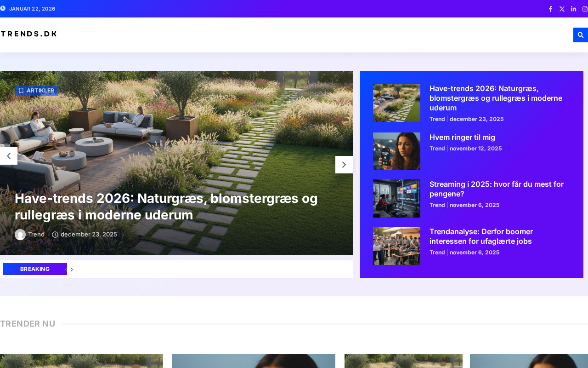Image resolution: width=588 pixels, height=368 pixels.
Task: Click the woman with phone thumbnail
Action: point(396,151)
